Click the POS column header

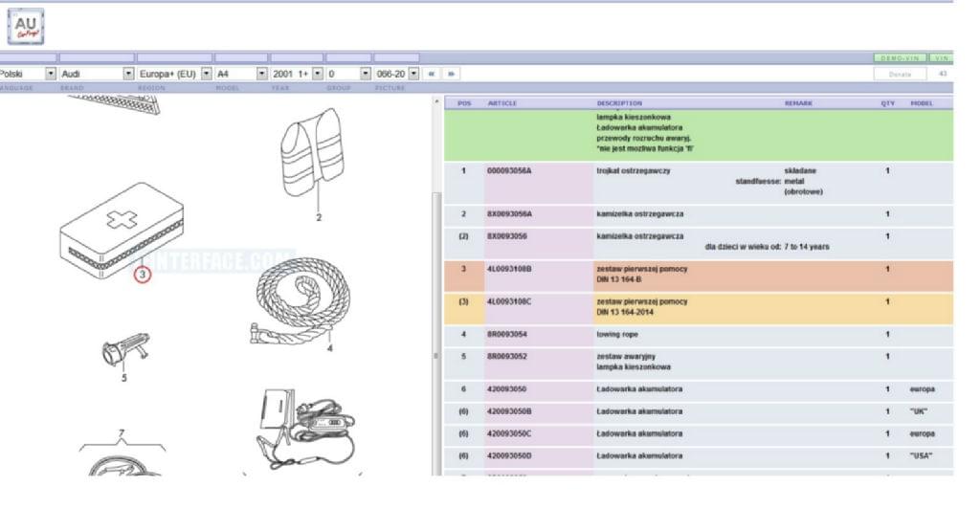(x=464, y=103)
